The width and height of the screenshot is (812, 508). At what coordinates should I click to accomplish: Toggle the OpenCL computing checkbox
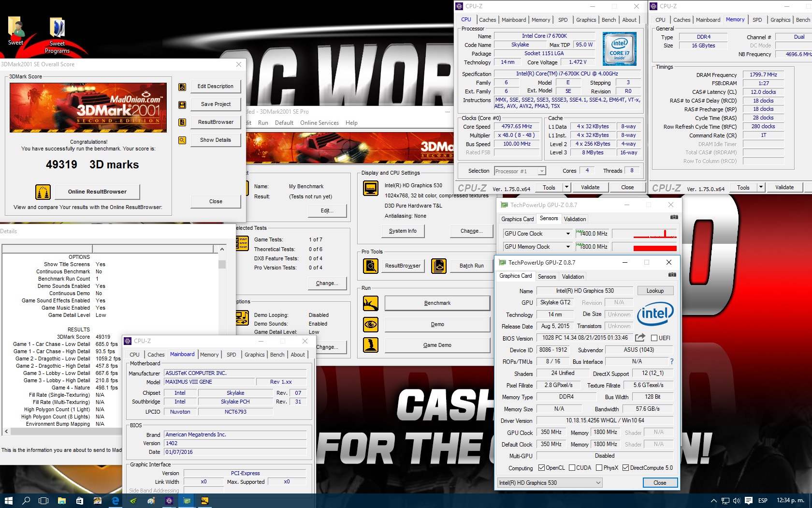pyautogui.click(x=542, y=468)
